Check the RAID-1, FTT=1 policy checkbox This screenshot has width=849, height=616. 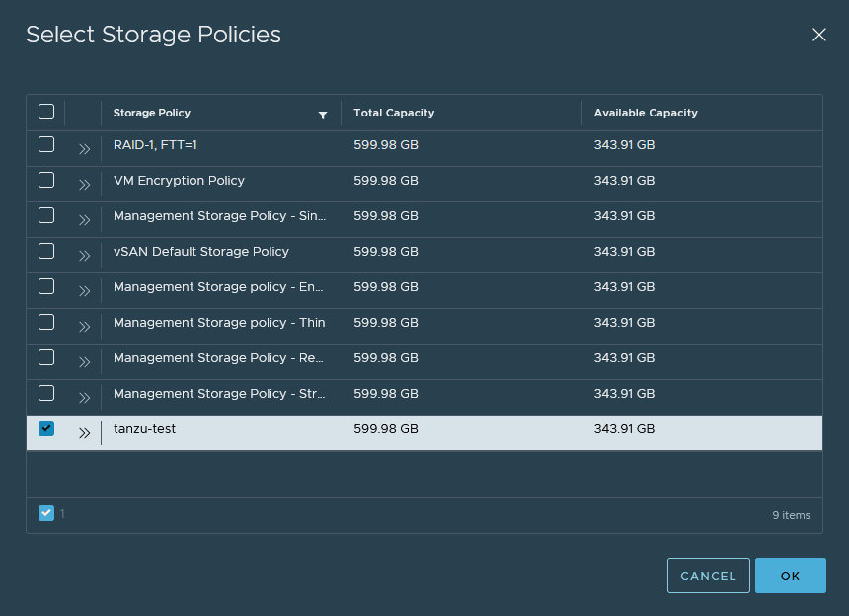pyautogui.click(x=46, y=144)
